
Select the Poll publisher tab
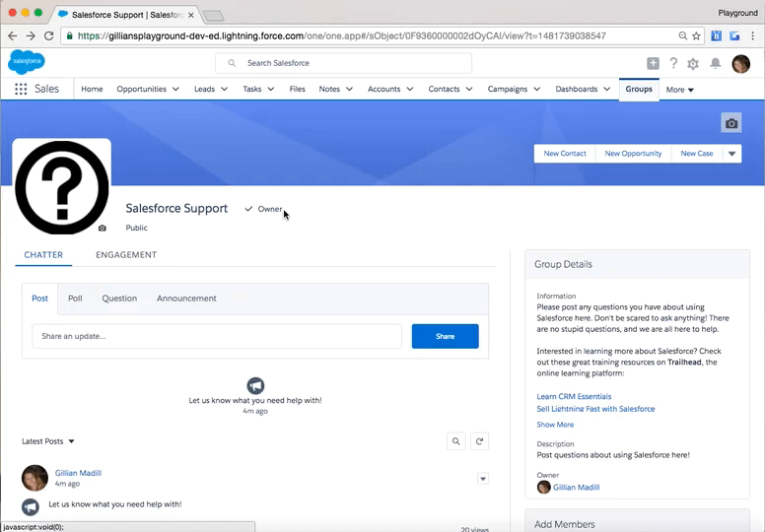75,299
